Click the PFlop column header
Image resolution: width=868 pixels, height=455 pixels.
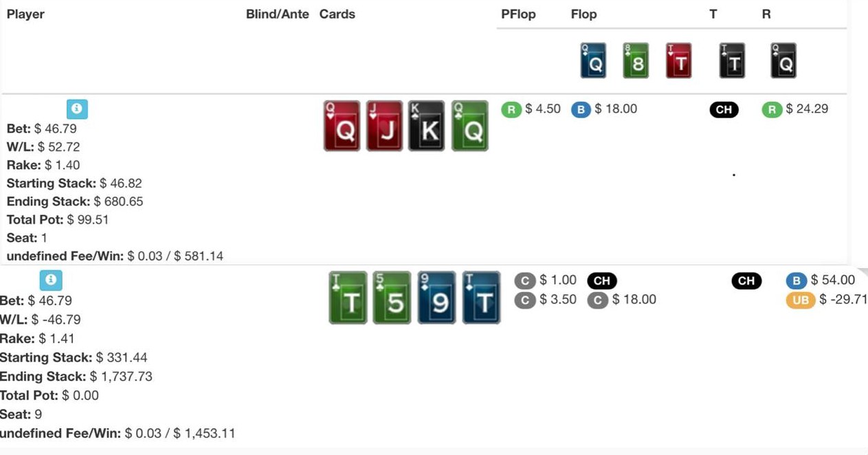click(x=518, y=14)
